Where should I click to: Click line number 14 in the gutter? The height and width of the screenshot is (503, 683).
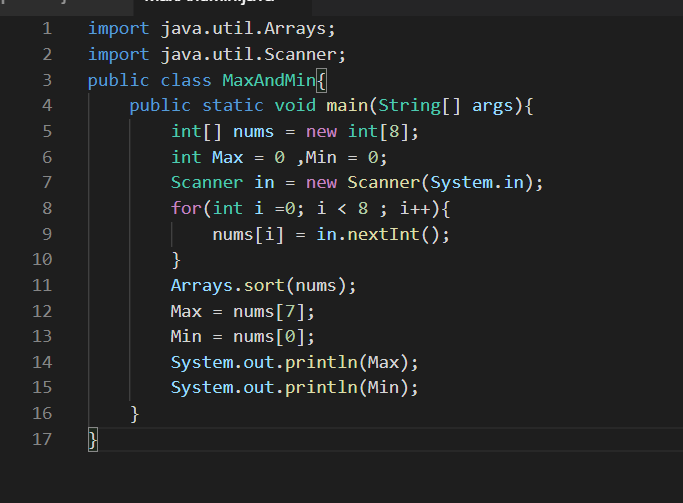42,362
